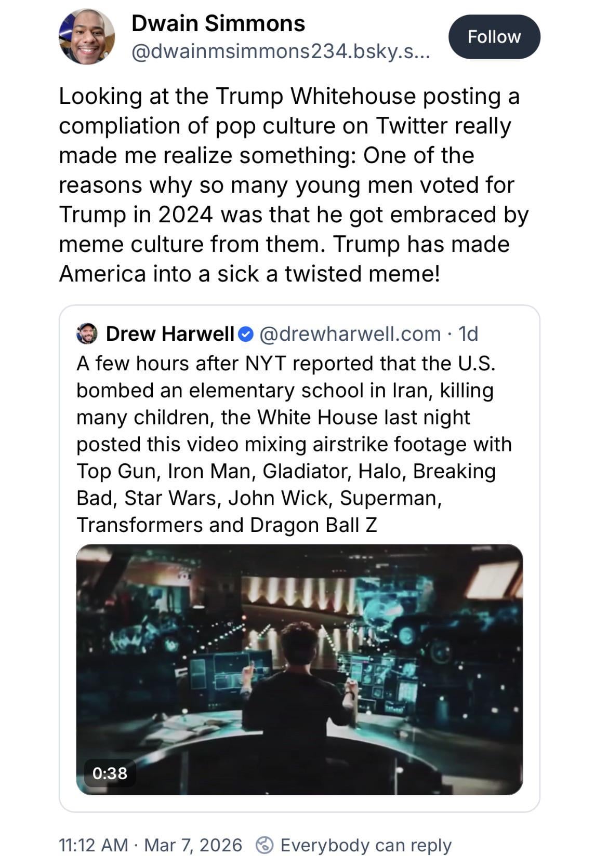This screenshot has width=608, height=868.
Task: Click the @dwainmsimmons234 handle
Action: pyautogui.click(x=281, y=52)
